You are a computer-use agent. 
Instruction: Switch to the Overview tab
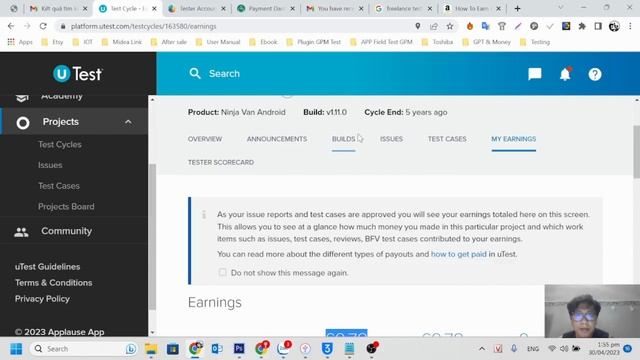[x=205, y=139]
